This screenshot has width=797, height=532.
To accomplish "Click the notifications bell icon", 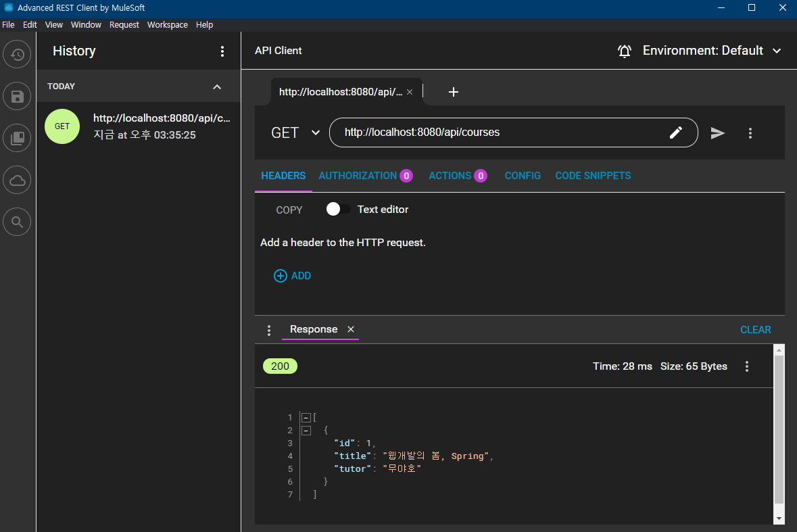I will 625,51.
